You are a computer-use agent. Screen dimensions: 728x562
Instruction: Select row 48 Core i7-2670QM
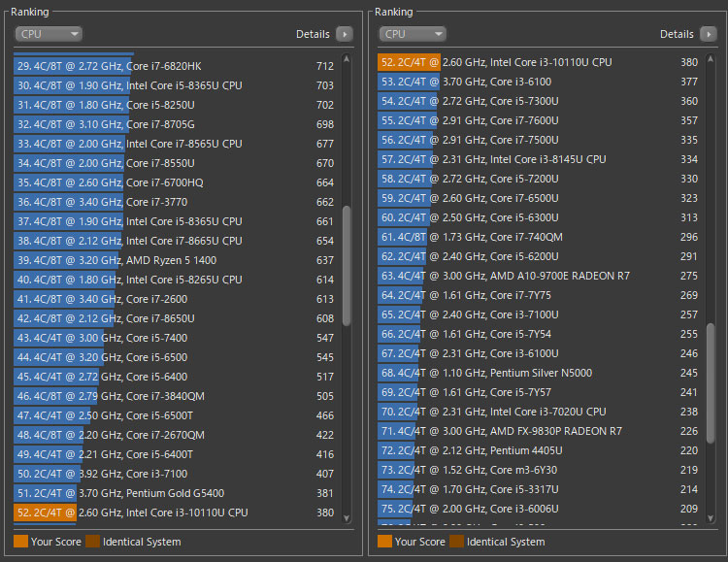pyautogui.click(x=177, y=435)
